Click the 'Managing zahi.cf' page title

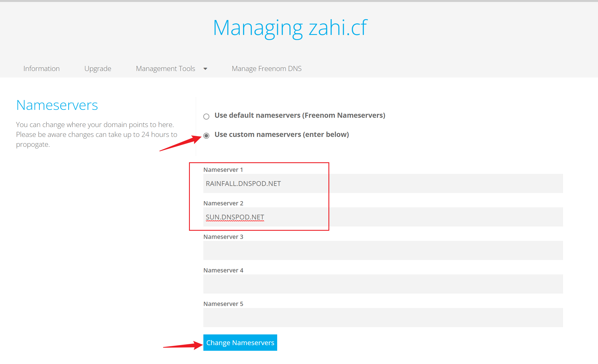[290, 28]
